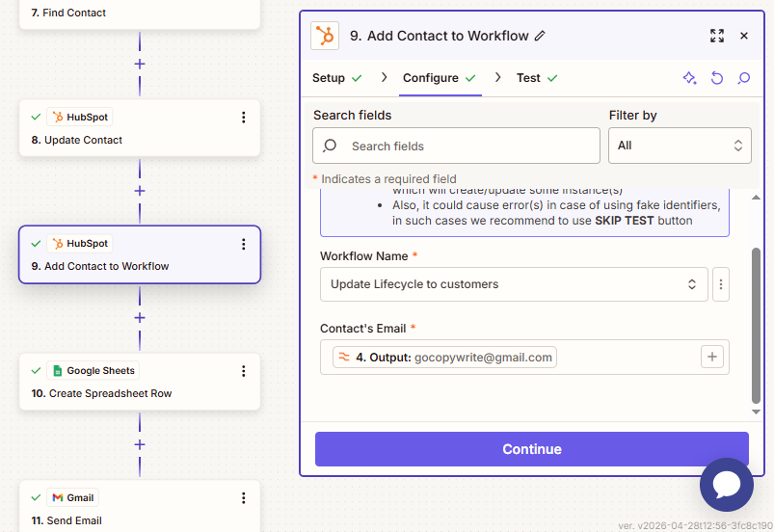This screenshot has width=774, height=532.
Task: Click the configure panel scrollbar thumb
Action: pos(756,326)
